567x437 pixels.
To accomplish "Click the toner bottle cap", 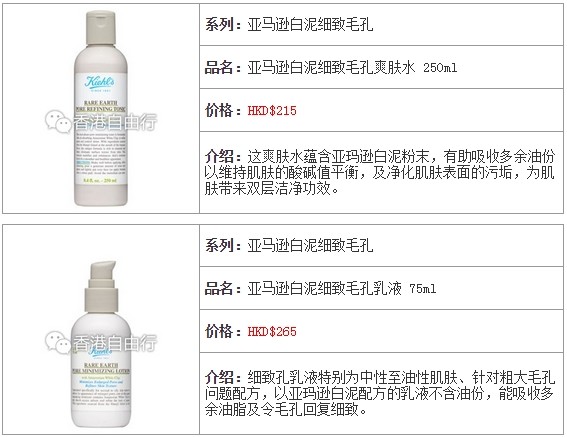I will (101, 26).
